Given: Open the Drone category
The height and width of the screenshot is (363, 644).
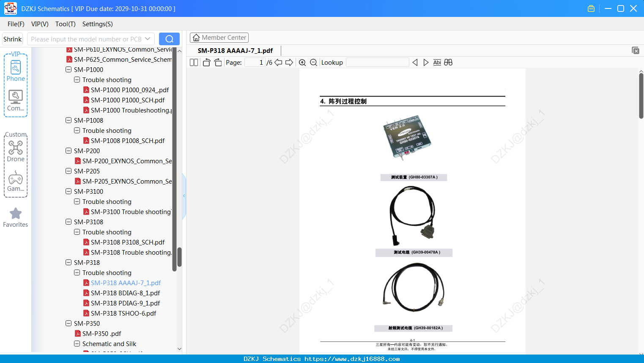Looking at the screenshot, I should coord(16,151).
